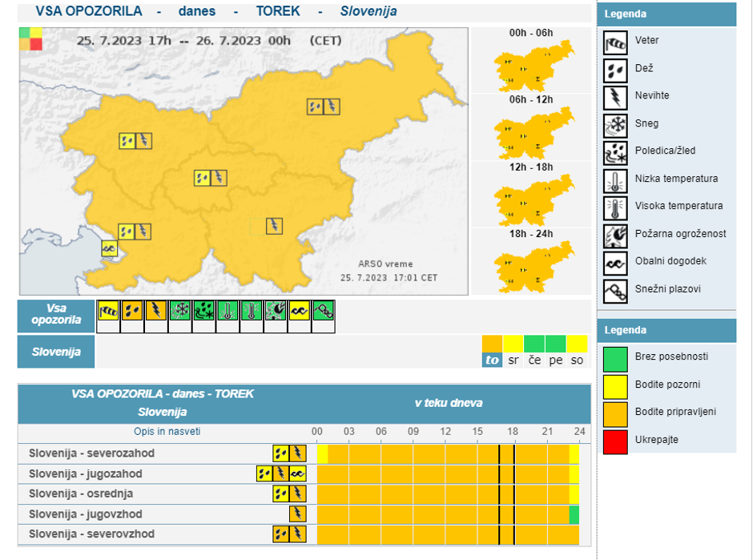Open the 'Opis in nasveti' link
753x560 pixels.
pos(167,432)
